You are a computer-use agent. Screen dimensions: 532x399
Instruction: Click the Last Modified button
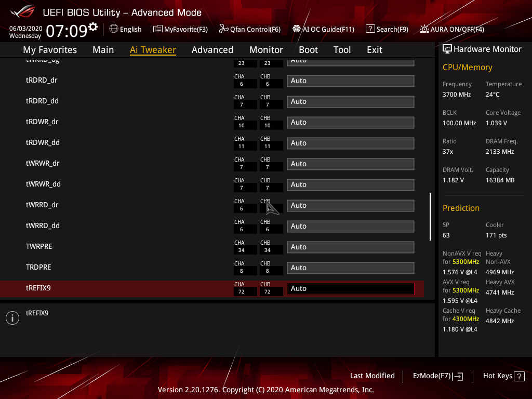[x=372, y=376]
